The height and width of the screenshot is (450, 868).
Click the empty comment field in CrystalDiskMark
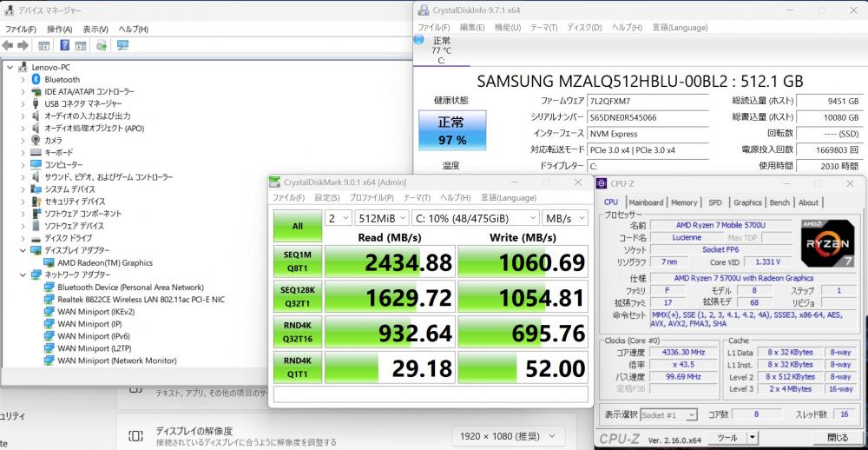pyautogui.click(x=431, y=394)
